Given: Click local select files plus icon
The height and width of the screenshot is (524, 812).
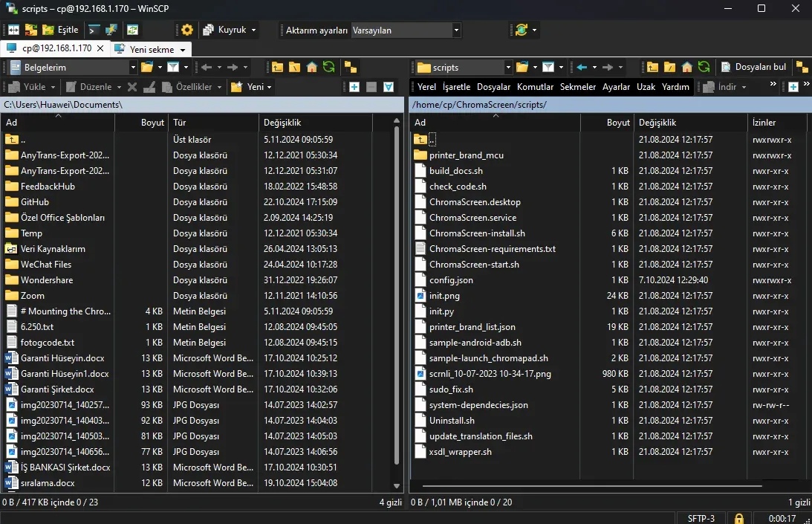Looking at the screenshot, I should [x=354, y=86].
